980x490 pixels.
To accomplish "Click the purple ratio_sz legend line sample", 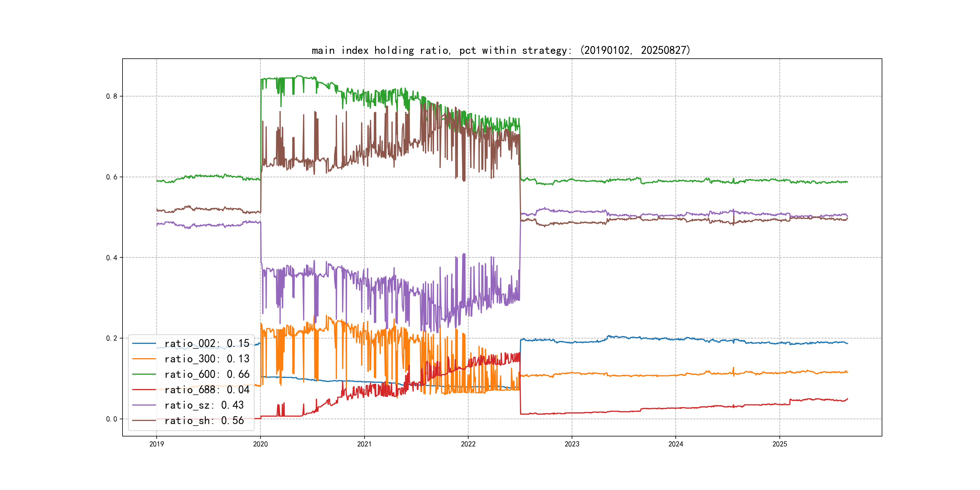I will [144, 405].
